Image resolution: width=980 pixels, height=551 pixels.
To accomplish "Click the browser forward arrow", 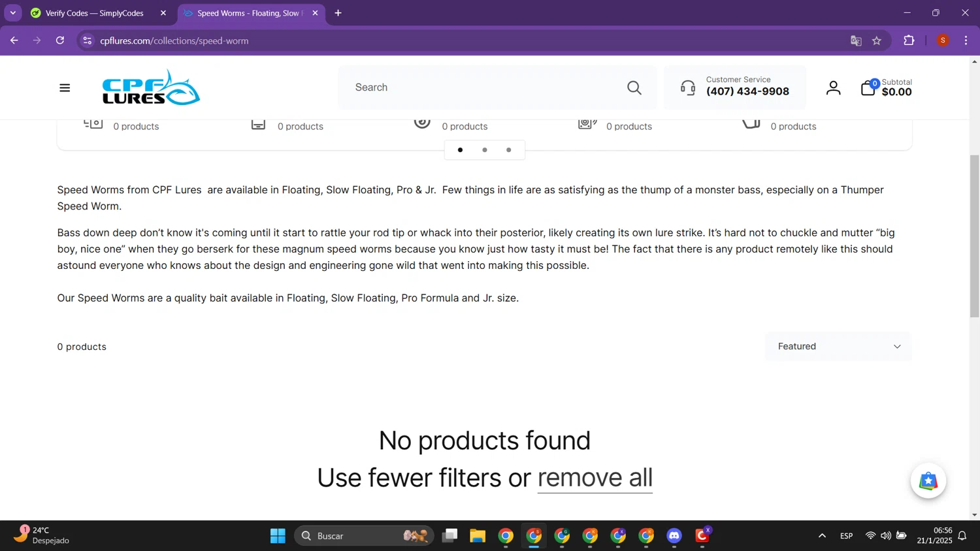I will click(x=37, y=40).
